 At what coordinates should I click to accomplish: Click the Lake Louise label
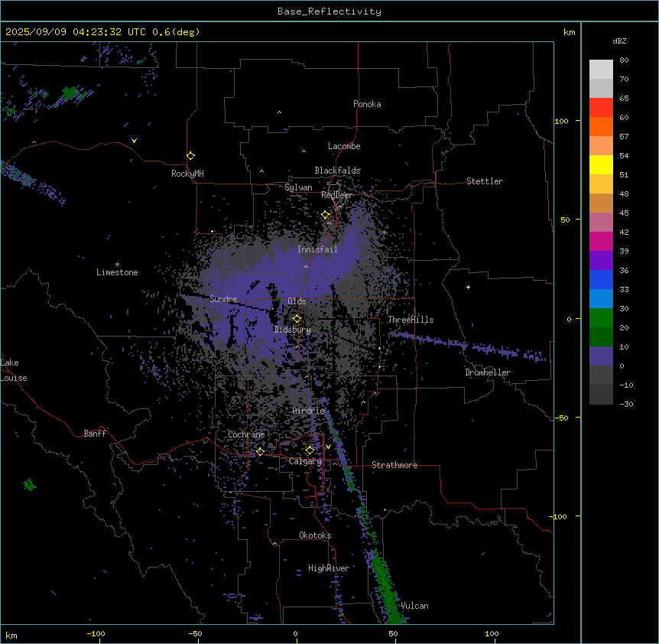[x=14, y=370]
